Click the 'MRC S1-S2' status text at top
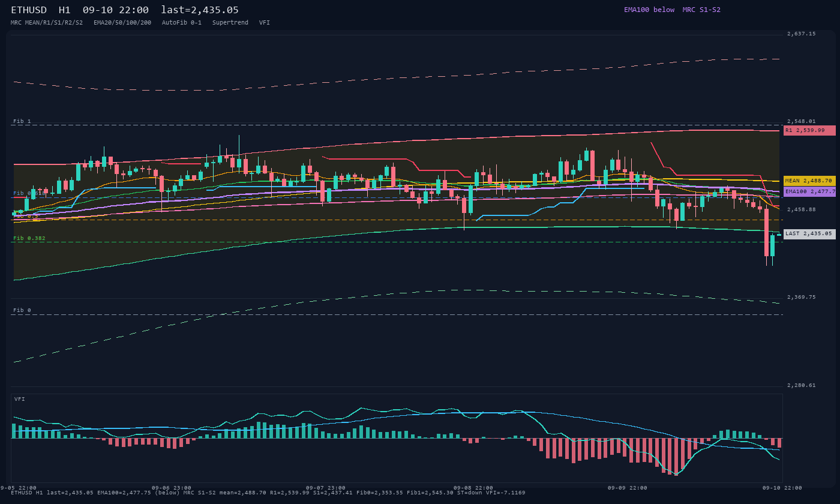Image resolution: width=840 pixels, height=504 pixels. tap(701, 10)
